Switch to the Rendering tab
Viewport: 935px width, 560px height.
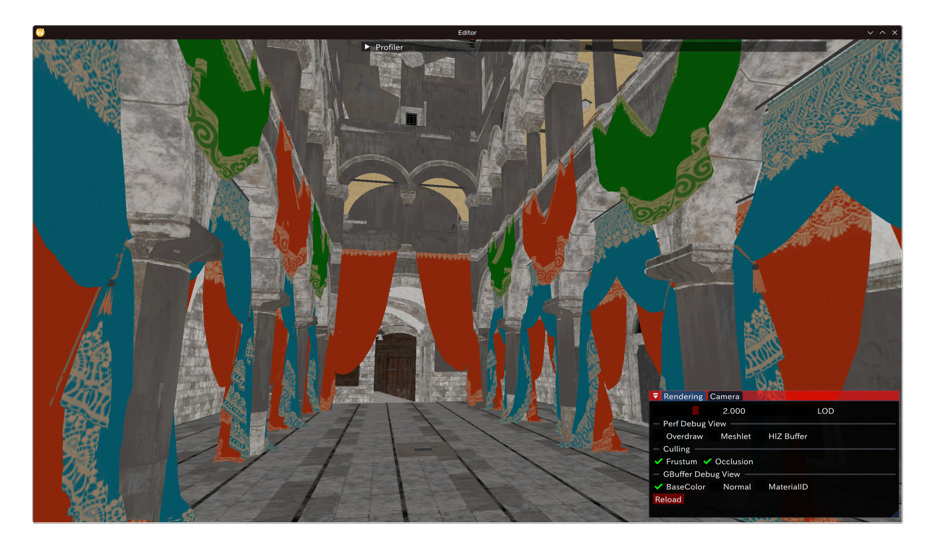pyautogui.click(x=683, y=396)
